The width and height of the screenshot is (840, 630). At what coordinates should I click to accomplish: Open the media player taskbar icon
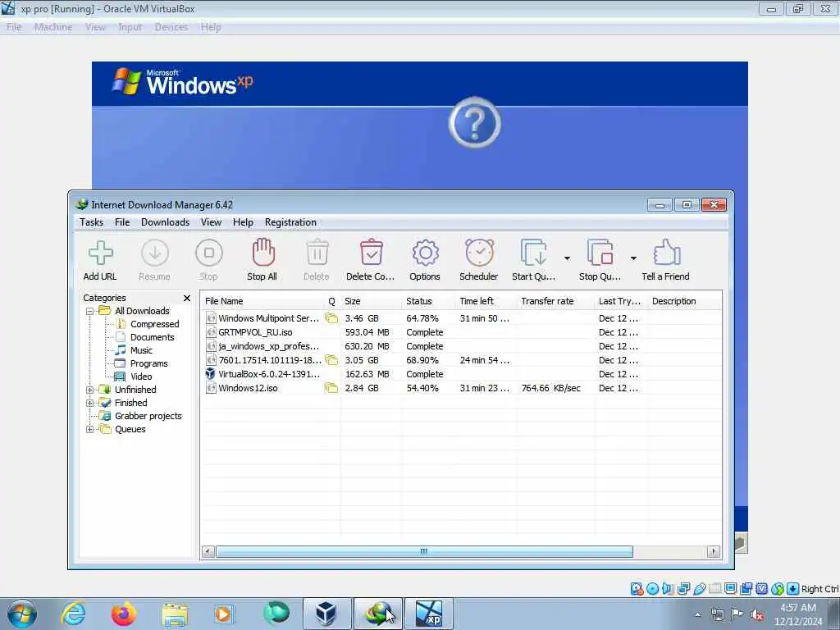(224, 614)
